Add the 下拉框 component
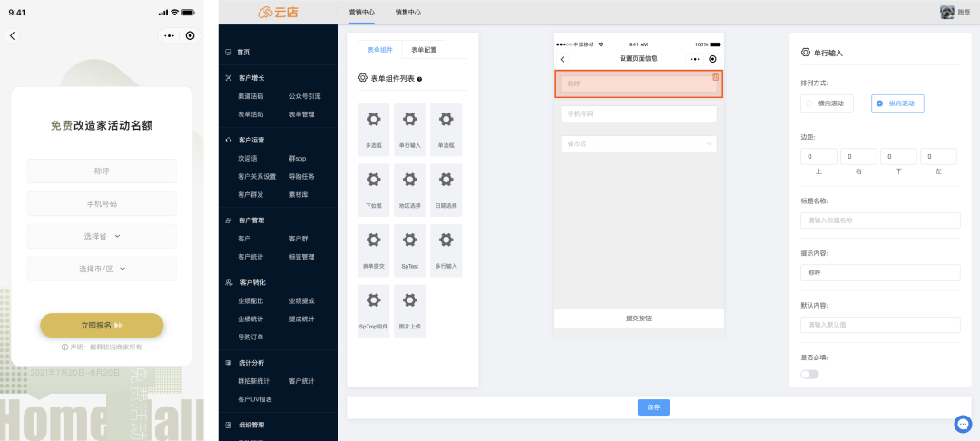 coord(373,190)
